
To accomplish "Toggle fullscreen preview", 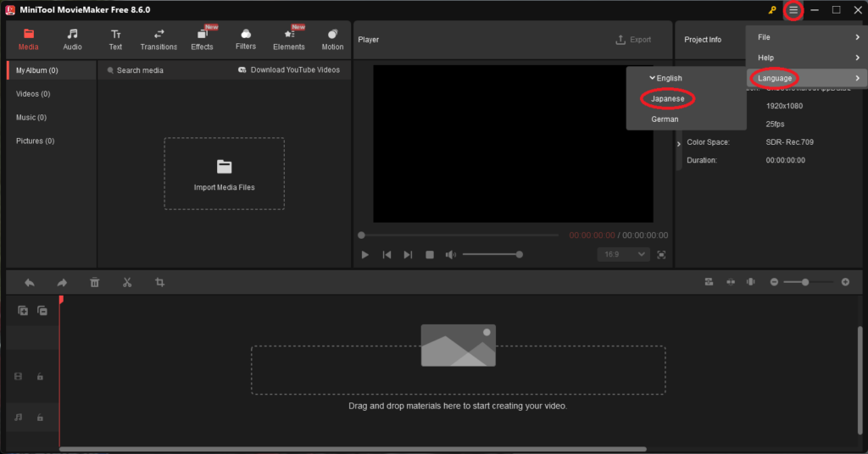I will pos(661,255).
